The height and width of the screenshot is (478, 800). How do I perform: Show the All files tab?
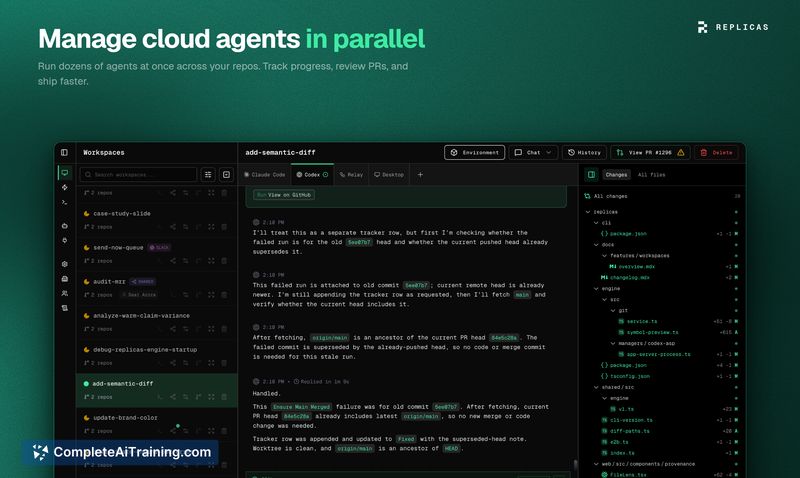652,174
